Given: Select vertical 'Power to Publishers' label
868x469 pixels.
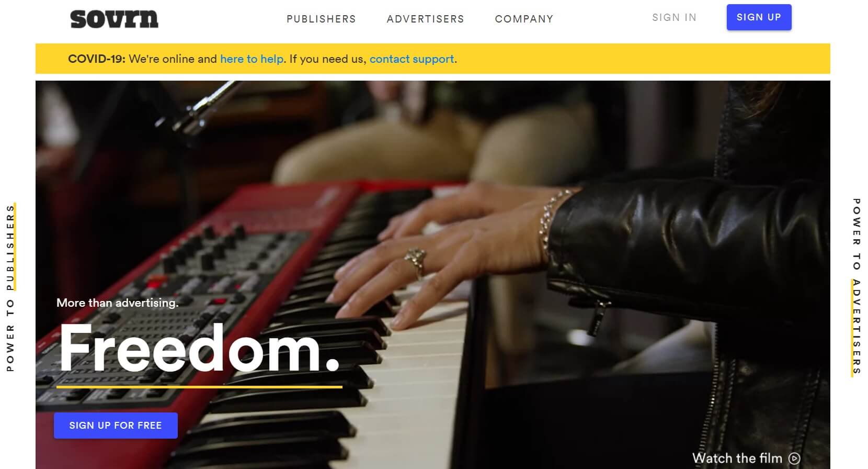Looking at the screenshot, I should tap(10, 287).
